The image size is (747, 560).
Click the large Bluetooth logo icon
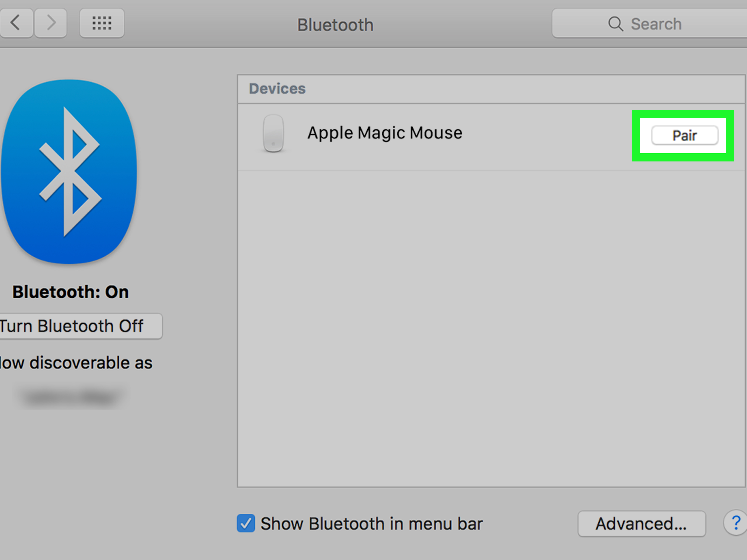pyautogui.click(x=69, y=172)
